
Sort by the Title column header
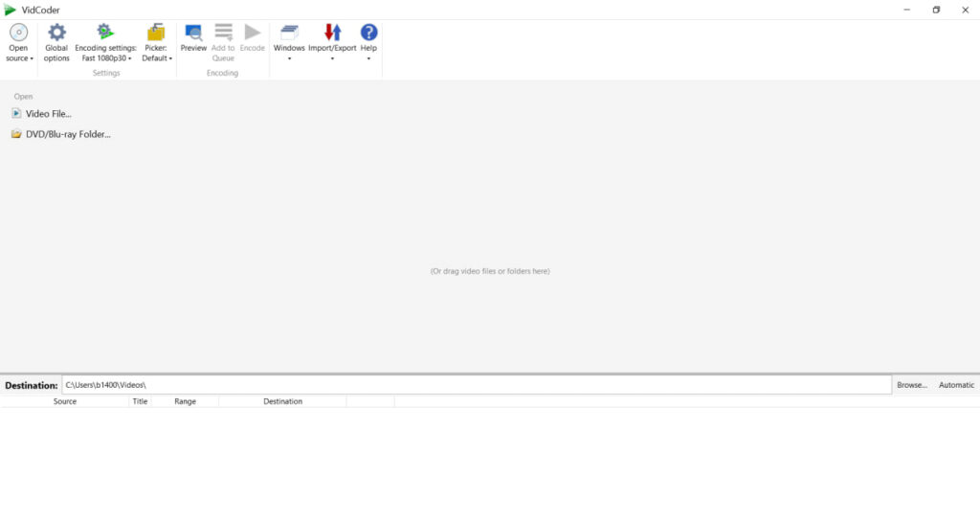(x=140, y=401)
